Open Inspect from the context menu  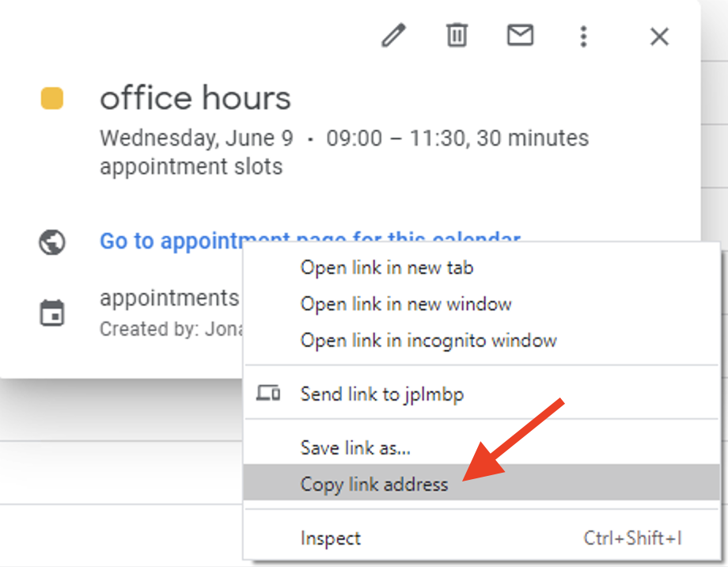(330, 538)
